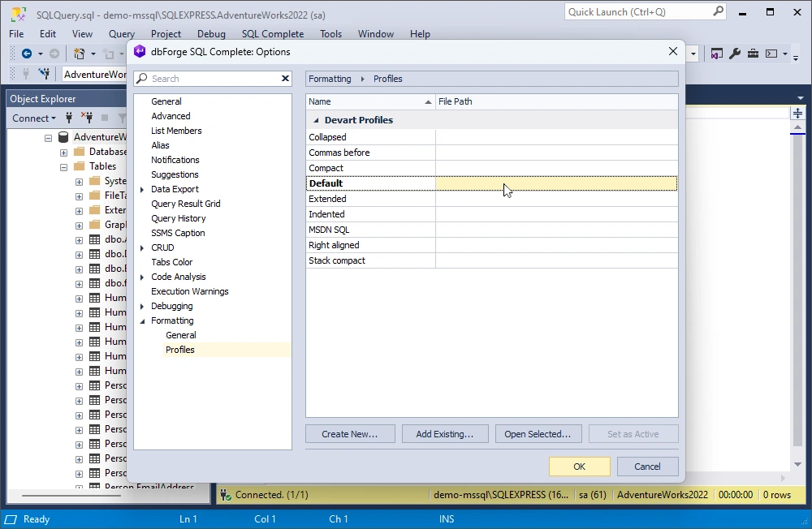Expand the Code Analysis options node
Viewport: 812px width, 529px height.
point(142,277)
